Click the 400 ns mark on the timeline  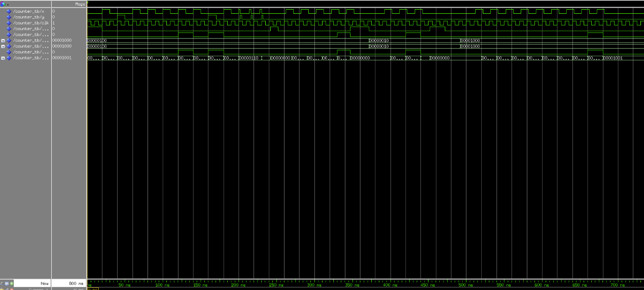coord(390,285)
